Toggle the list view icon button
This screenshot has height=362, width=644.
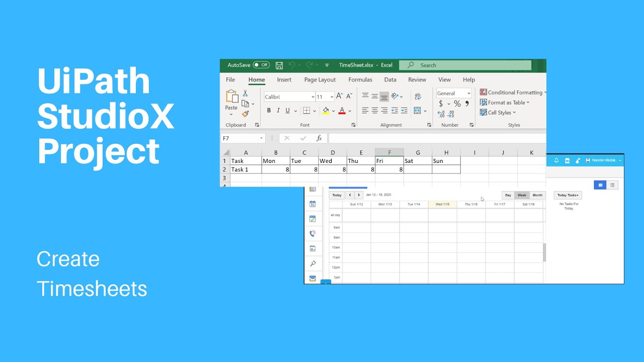coord(612,185)
